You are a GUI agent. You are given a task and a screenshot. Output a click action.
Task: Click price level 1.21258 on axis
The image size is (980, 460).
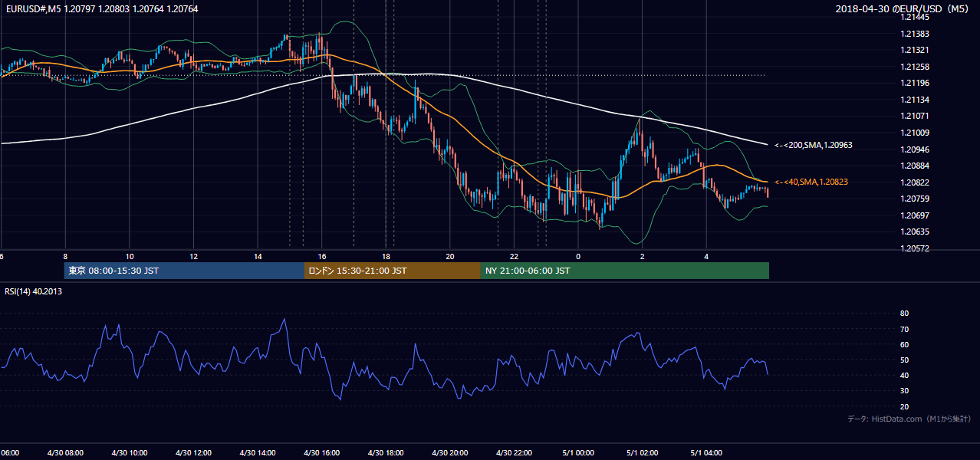[916, 67]
